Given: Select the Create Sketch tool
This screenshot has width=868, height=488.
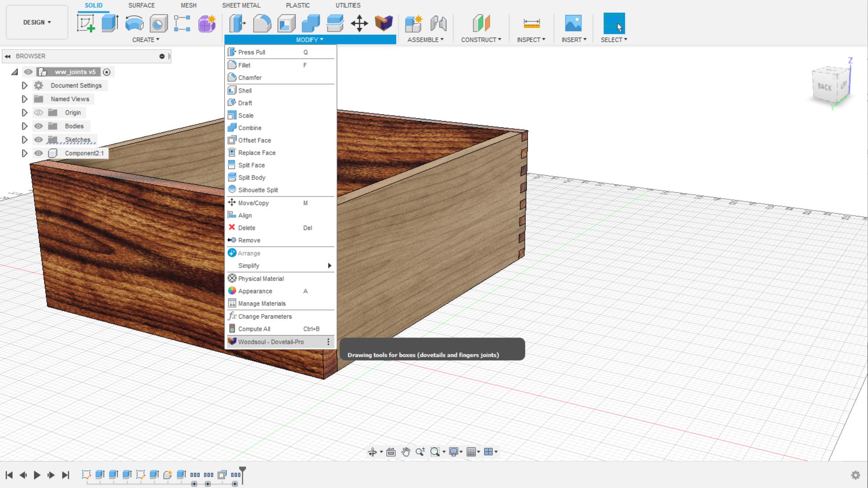Looking at the screenshot, I should [x=85, y=23].
